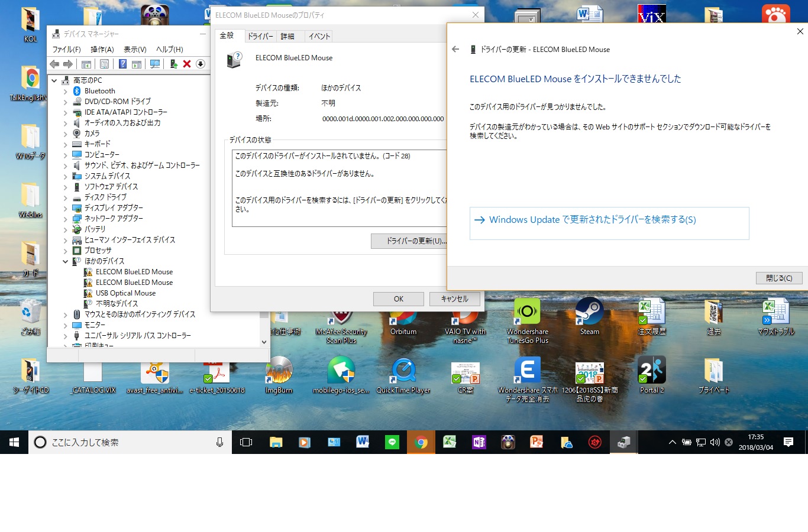
Task: Open the ヘルプ(H) menu
Action: 170,50
